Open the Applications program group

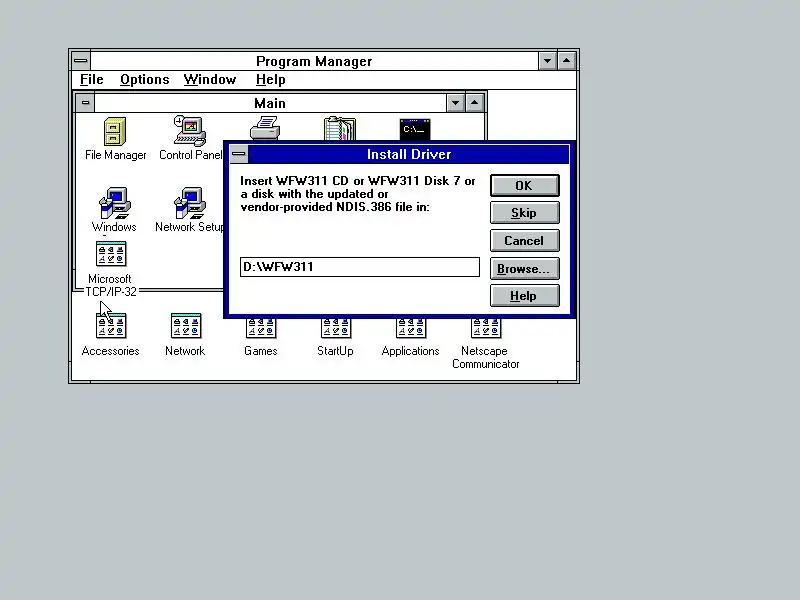tap(411, 328)
